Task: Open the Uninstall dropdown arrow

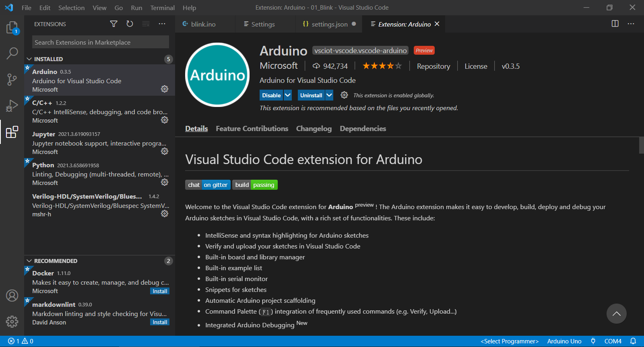Action: 329,95
